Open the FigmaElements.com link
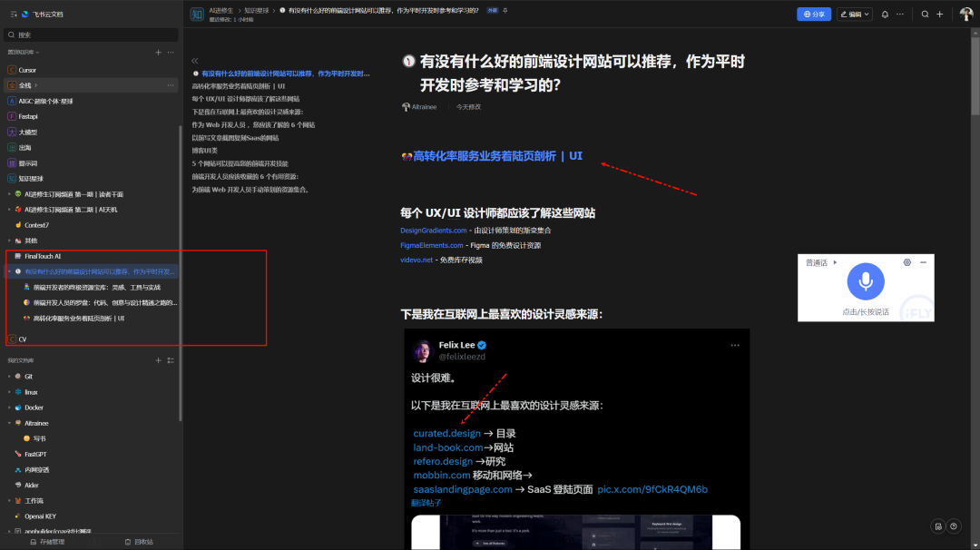 click(x=431, y=246)
